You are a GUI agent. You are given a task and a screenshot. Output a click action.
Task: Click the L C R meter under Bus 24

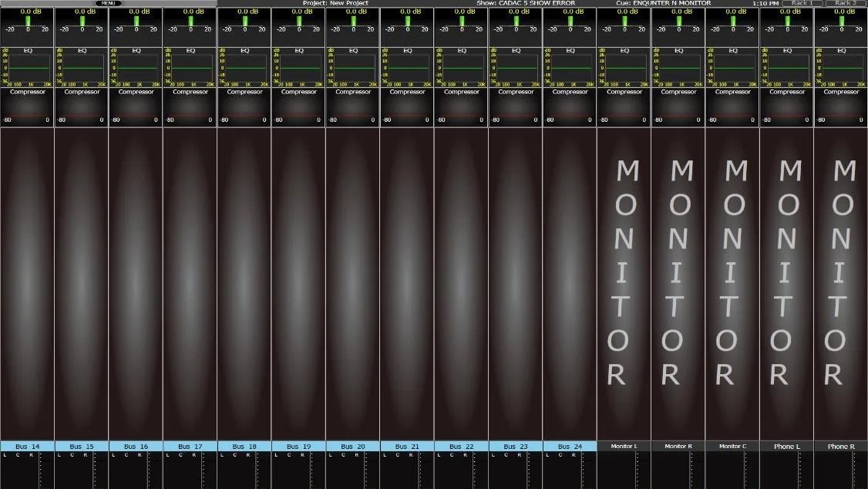[x=570, y=470]
